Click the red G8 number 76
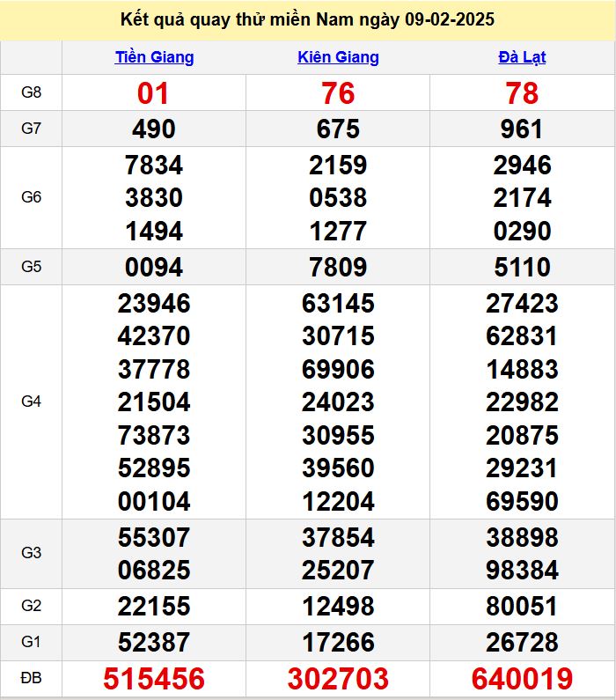 pos(338,93)
